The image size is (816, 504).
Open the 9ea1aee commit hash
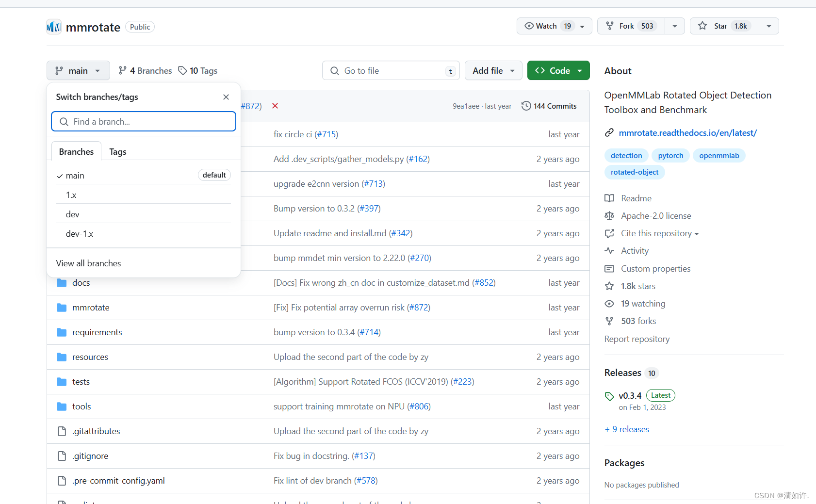tap(466, 106)
